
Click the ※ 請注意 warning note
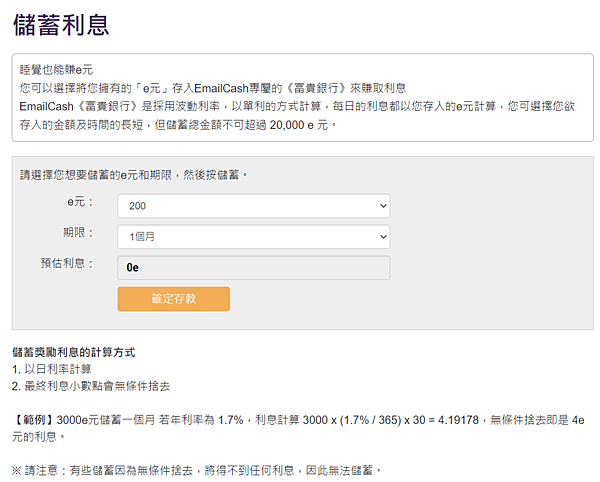196,470
